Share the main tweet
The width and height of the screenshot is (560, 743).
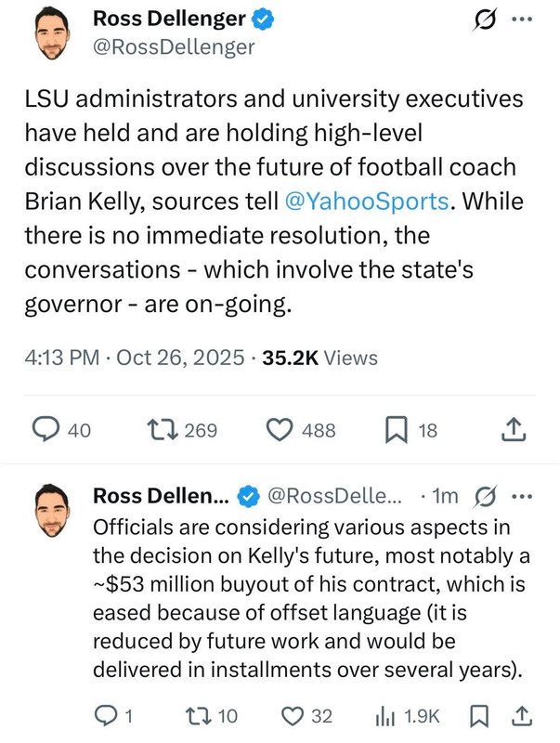pos(514,430)
